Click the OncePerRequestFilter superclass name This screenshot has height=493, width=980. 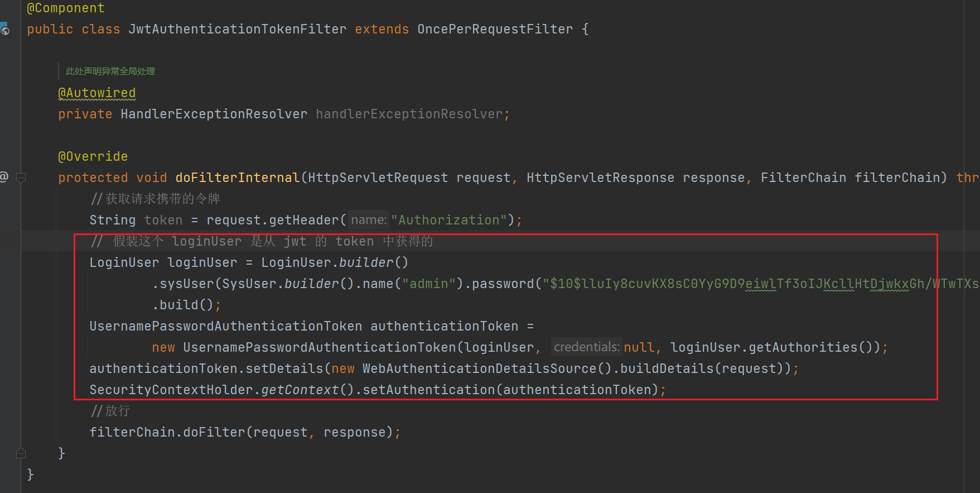(495, 29)
